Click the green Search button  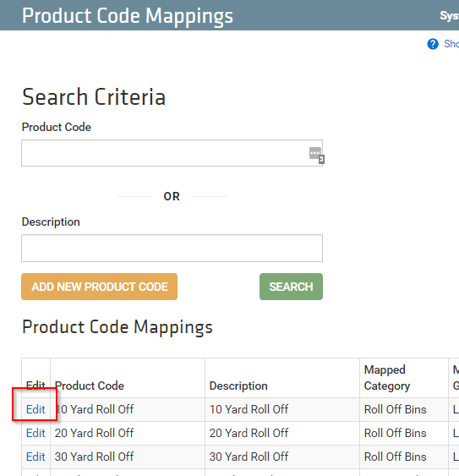pos(291,287)
